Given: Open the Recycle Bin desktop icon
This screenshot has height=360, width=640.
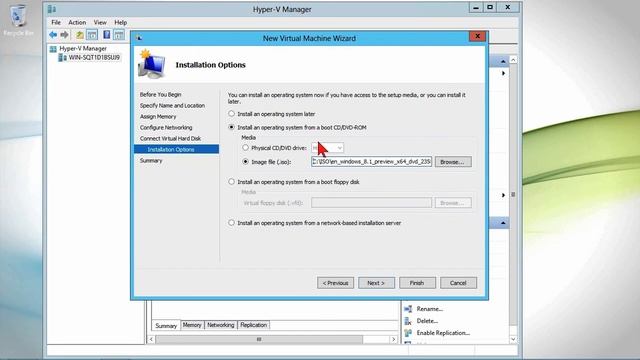Looking at the screenshot, I should [18, 20].
